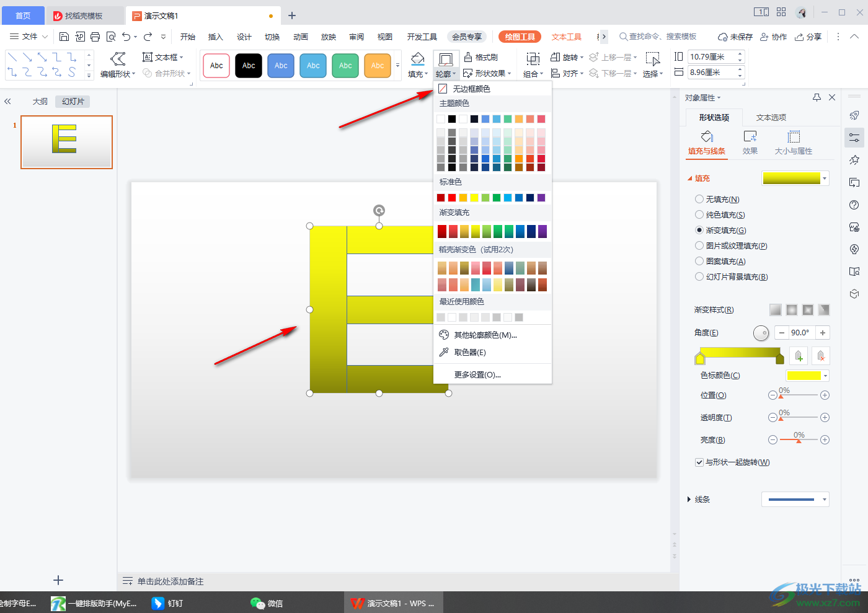868x613 pixels.
Task: Switch to the Insert (插入) ribbon tab
Action: pos(215,37)
